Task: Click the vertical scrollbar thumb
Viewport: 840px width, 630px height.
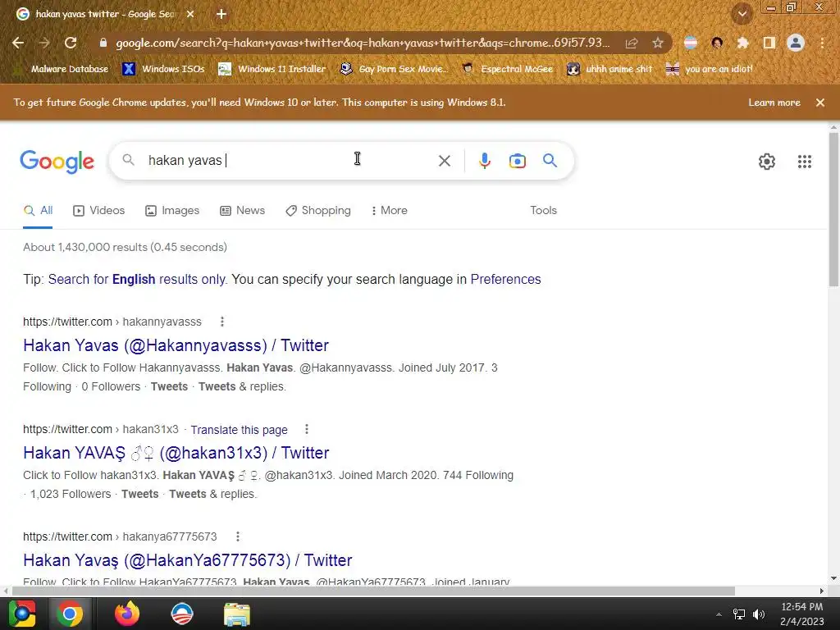Action: (x=833, y=209)
